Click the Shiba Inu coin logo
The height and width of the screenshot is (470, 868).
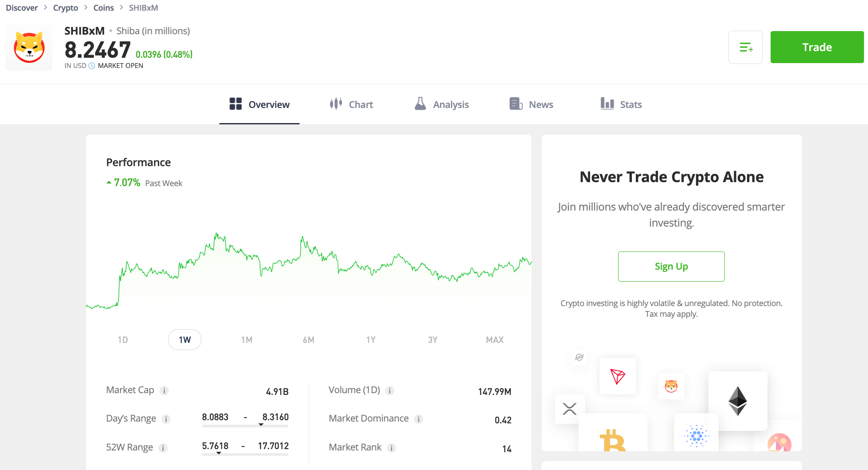pos(29,48)
